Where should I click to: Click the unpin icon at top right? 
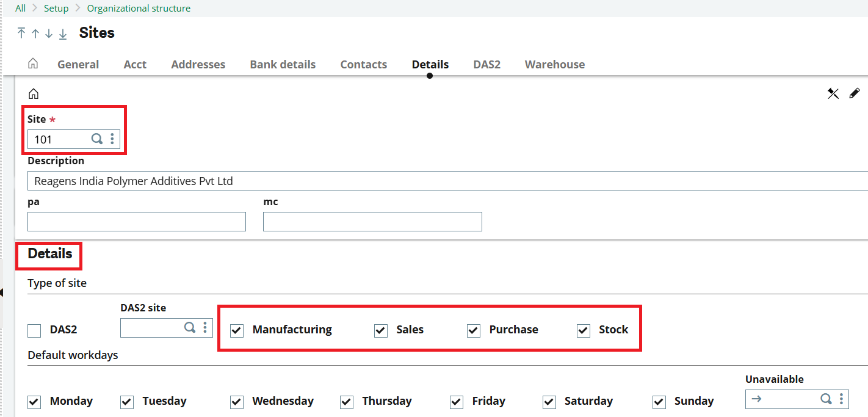pos(833,93)
